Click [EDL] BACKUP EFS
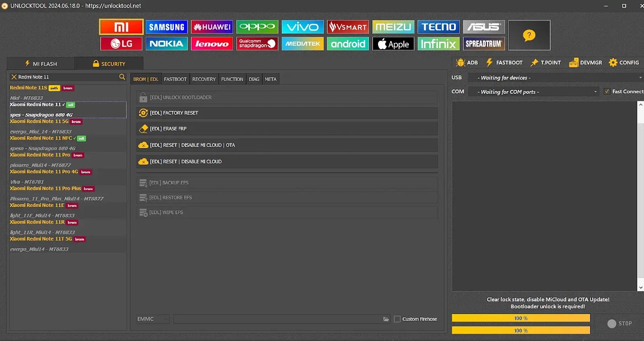This screenshot has height=341, width=644. [287, 183]
